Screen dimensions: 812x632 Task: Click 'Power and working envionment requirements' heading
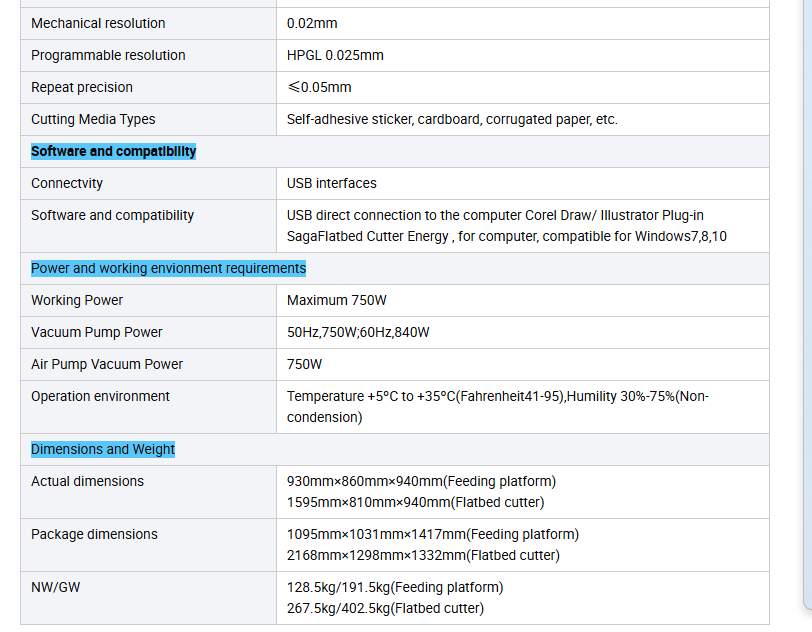click(x=168, y=268)
